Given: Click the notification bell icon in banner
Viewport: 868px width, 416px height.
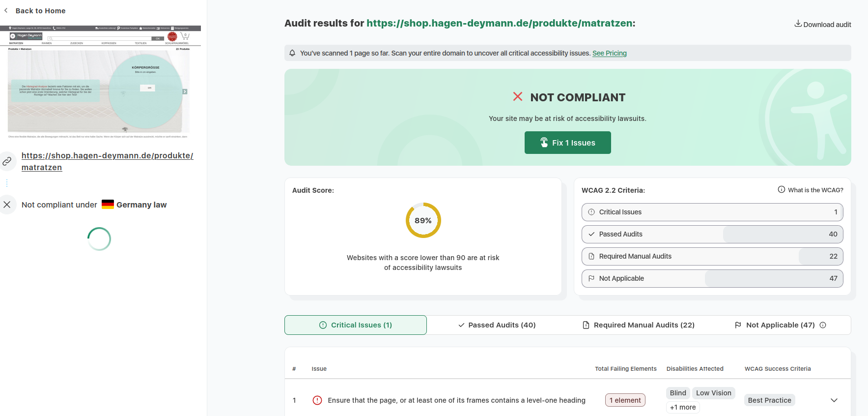Looking at the screenshot, I should point(292,53).
